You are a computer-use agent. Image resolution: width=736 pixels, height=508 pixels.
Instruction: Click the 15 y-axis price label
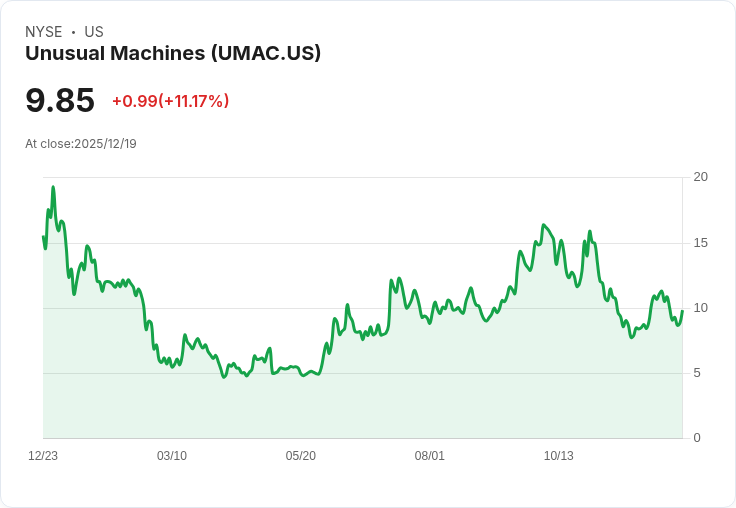(x=700, y=243)
